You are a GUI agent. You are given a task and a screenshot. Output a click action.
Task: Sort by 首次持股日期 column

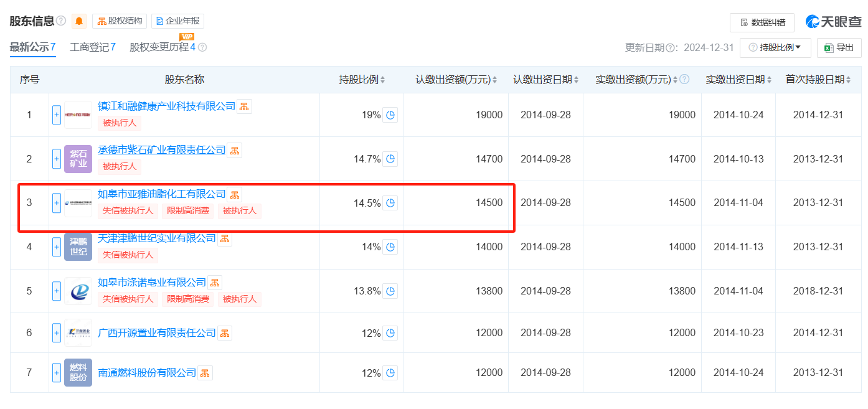[x=818, y=80]
